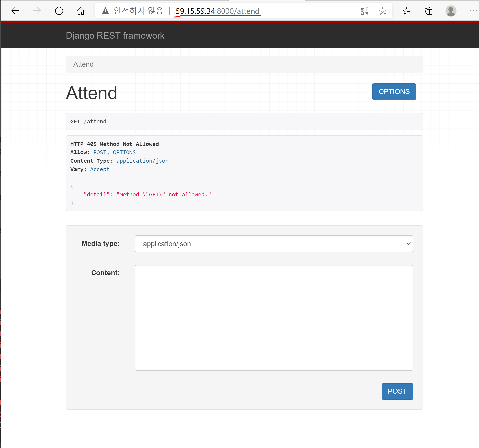This screenshot has height=448, width=479.
Task: Go to the browser home page icon
Action: [81, 11]
